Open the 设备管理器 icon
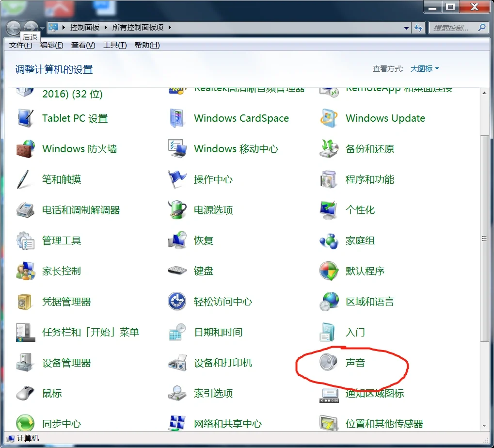The image size is (494, 448). 25,363
